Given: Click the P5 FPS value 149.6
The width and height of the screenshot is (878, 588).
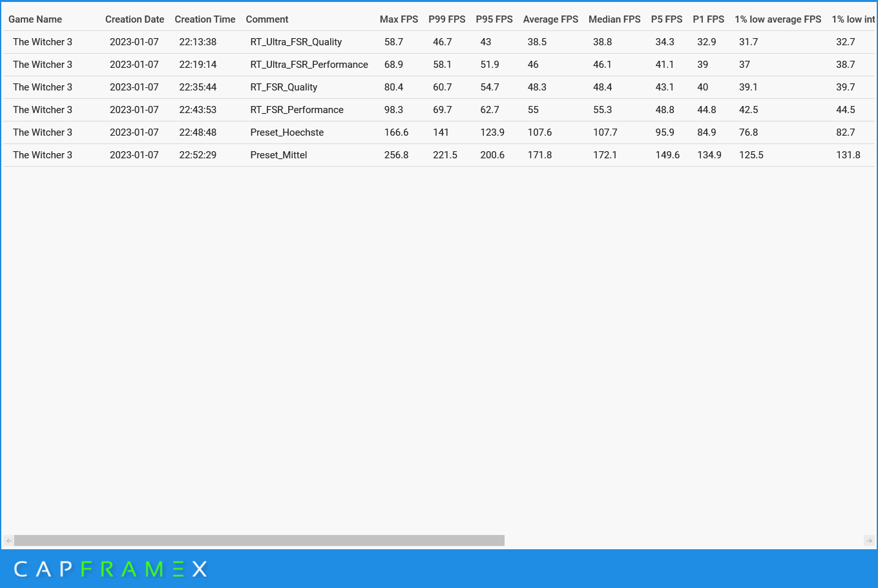Looking at the screenshot, I should 667,155.
